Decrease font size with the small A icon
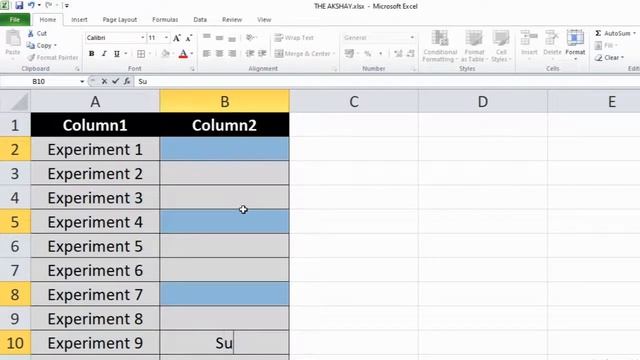640x360 pixels. point(189,38)
